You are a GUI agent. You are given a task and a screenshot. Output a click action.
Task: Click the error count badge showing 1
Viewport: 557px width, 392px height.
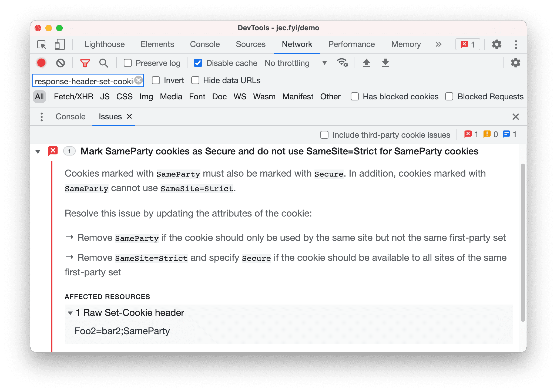467,45
